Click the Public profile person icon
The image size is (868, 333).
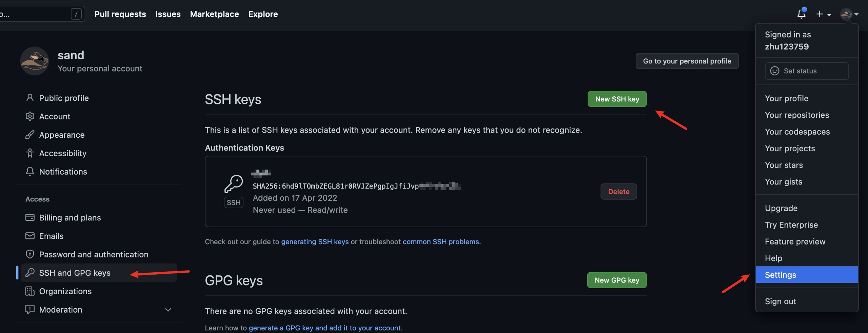(30, 98)
